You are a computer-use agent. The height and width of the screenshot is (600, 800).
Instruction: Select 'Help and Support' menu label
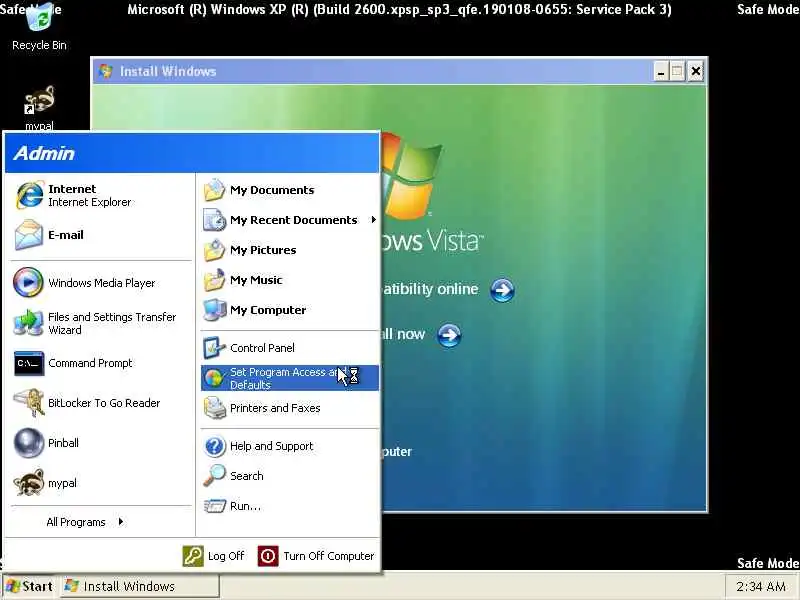pos(271,446)
